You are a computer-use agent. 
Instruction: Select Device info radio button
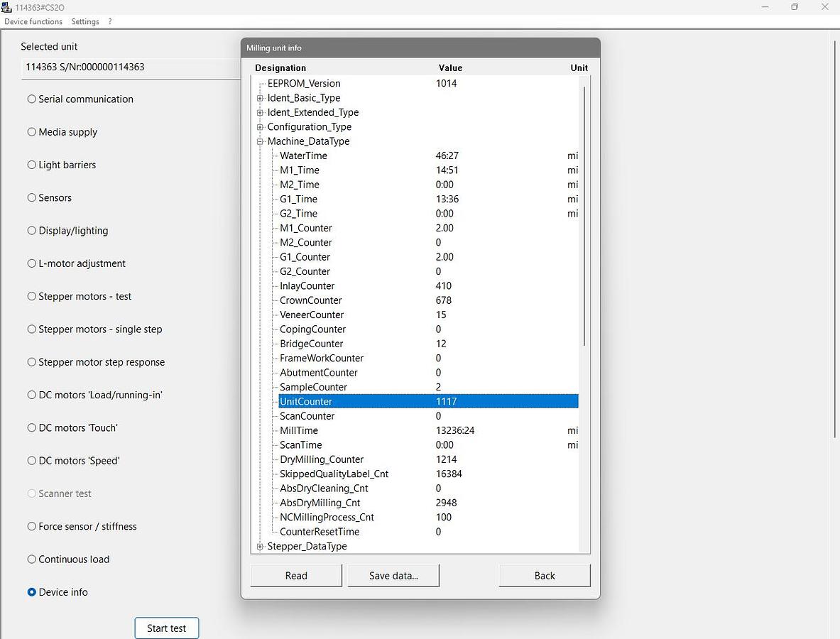click(x=58, y=592)
